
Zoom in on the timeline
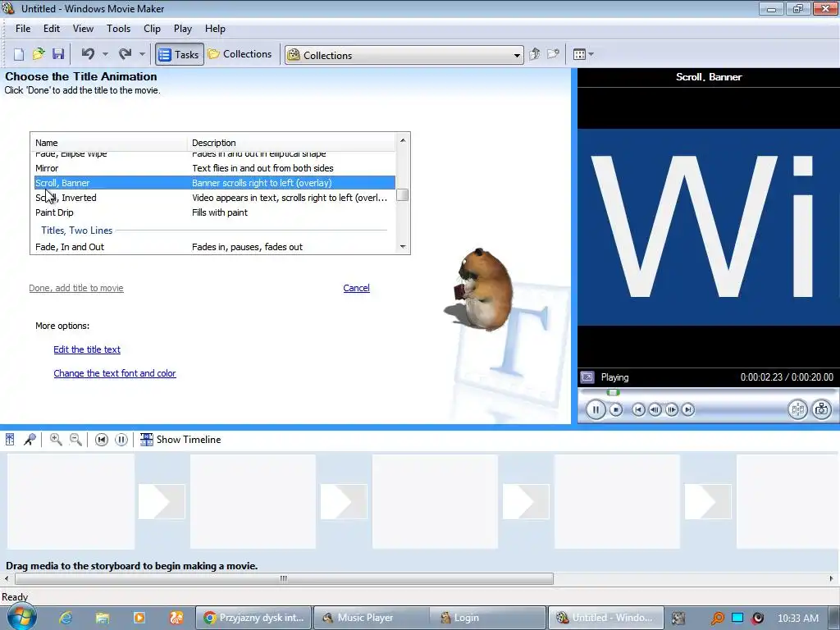[x=56, y=440]
